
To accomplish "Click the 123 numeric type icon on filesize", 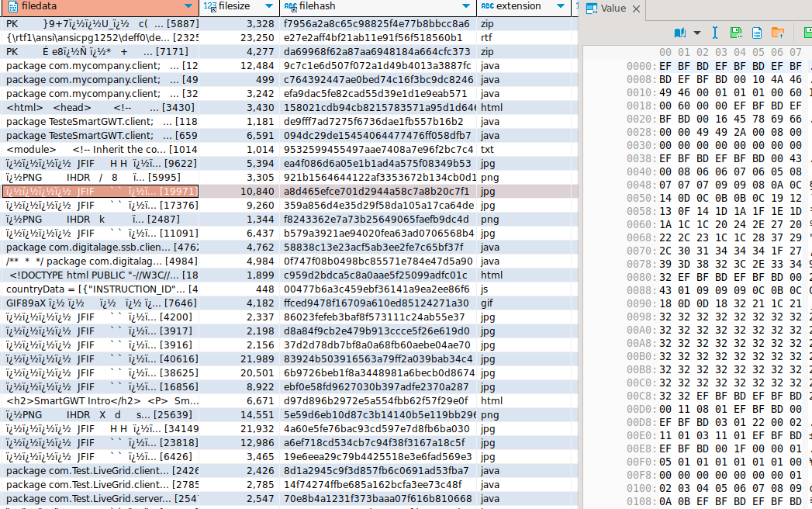I will pyautogui.click(x=209, y=6).
